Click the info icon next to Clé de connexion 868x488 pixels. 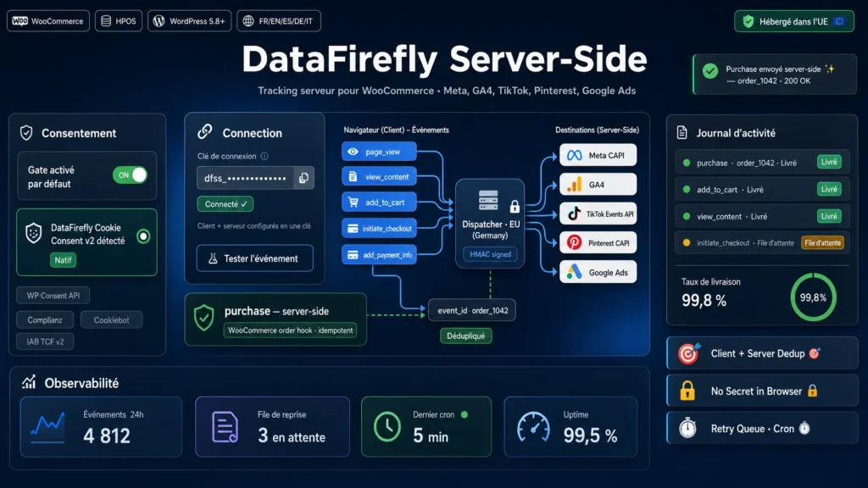pos(264,156)
